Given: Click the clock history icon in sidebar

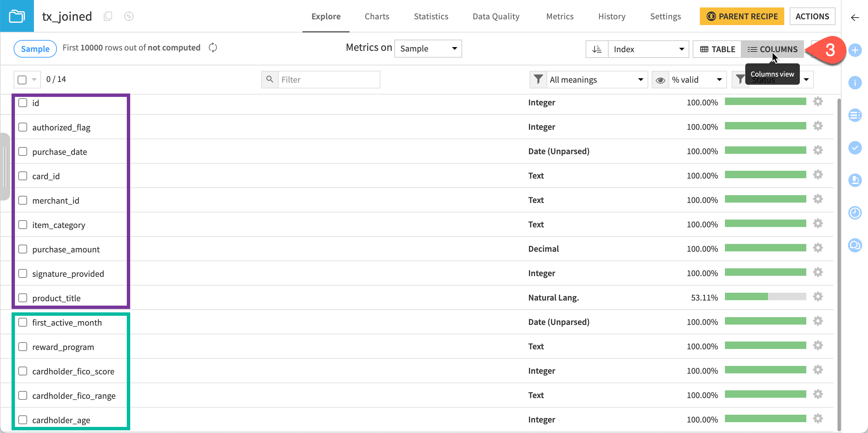Looking at the screenshot, I should pos(855,213).
